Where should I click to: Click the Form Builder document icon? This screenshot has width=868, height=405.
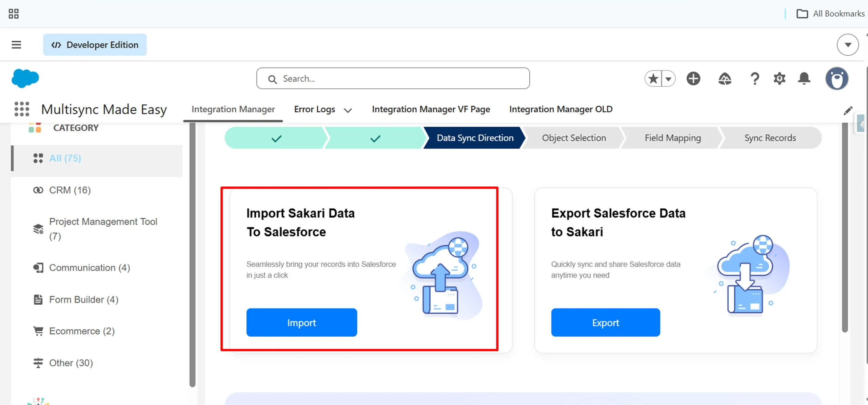tap(38, 299)
